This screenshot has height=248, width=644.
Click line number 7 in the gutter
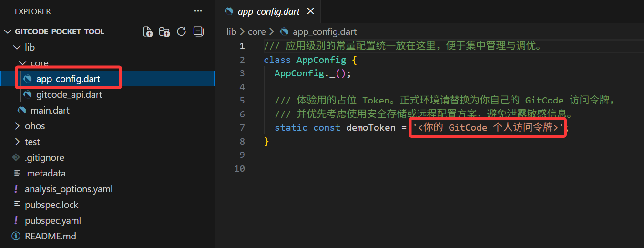(242, 127)
